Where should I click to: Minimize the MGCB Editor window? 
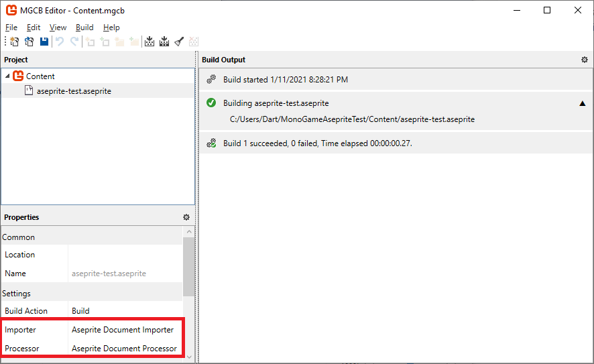517,10
